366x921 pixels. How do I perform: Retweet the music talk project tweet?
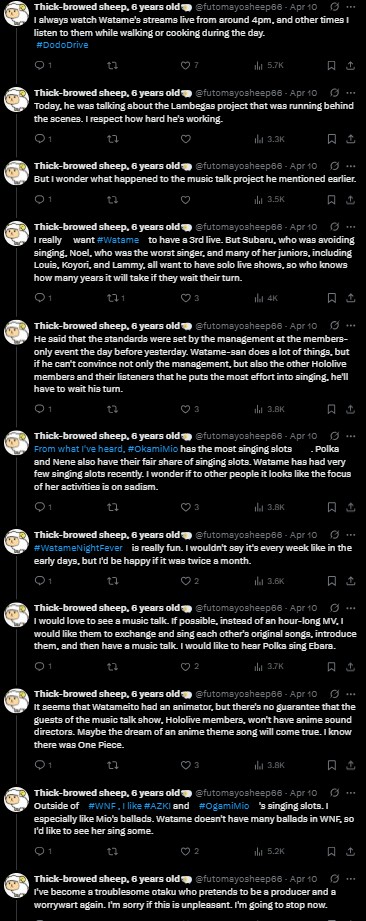[x=112, y=199]
